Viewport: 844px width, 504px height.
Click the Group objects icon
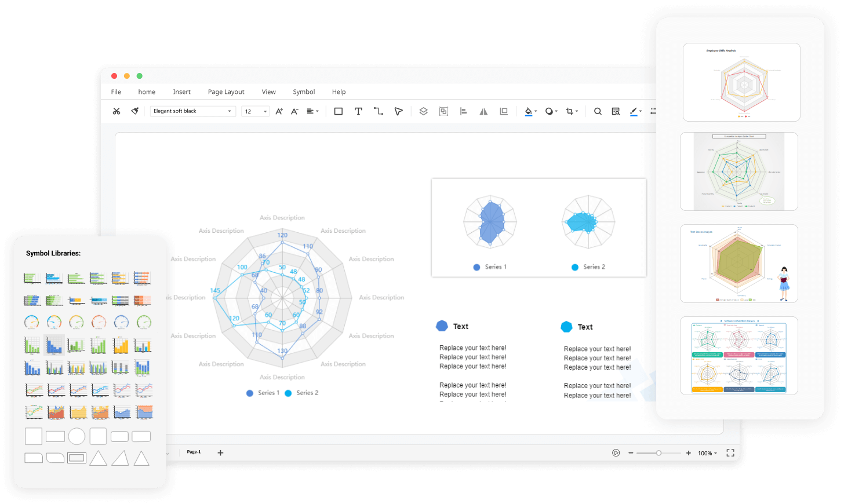[443, 111]
